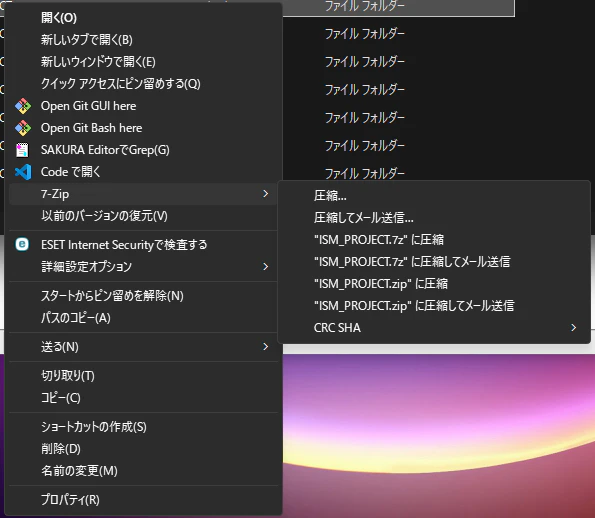
Task: Select Open Git GUI here
Action: (143, 106)
